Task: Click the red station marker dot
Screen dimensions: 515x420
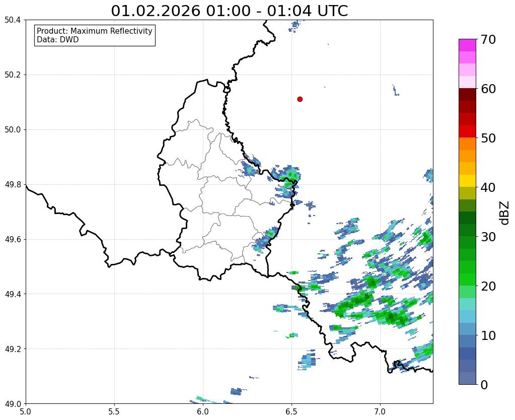Action: (300, 99)
